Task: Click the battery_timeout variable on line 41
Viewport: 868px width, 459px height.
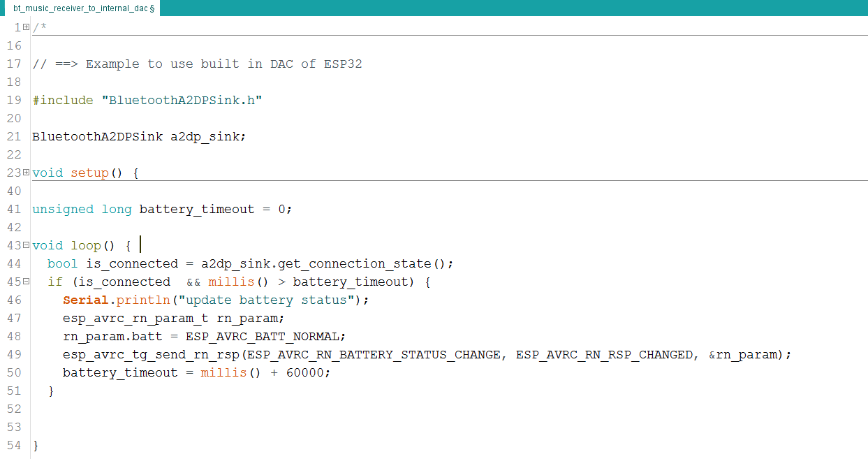Action: coord(196,209)
